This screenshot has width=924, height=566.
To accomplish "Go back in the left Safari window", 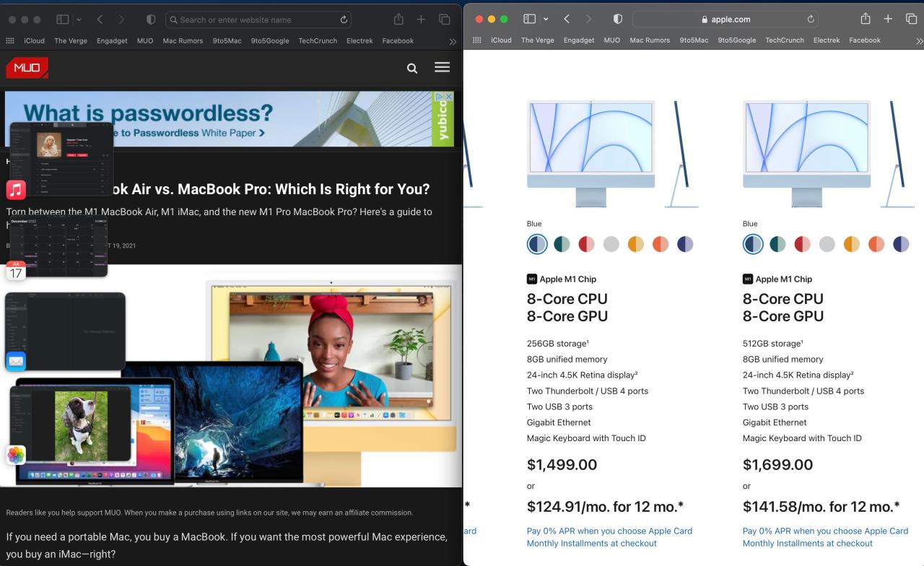I will tap(100, 19).
